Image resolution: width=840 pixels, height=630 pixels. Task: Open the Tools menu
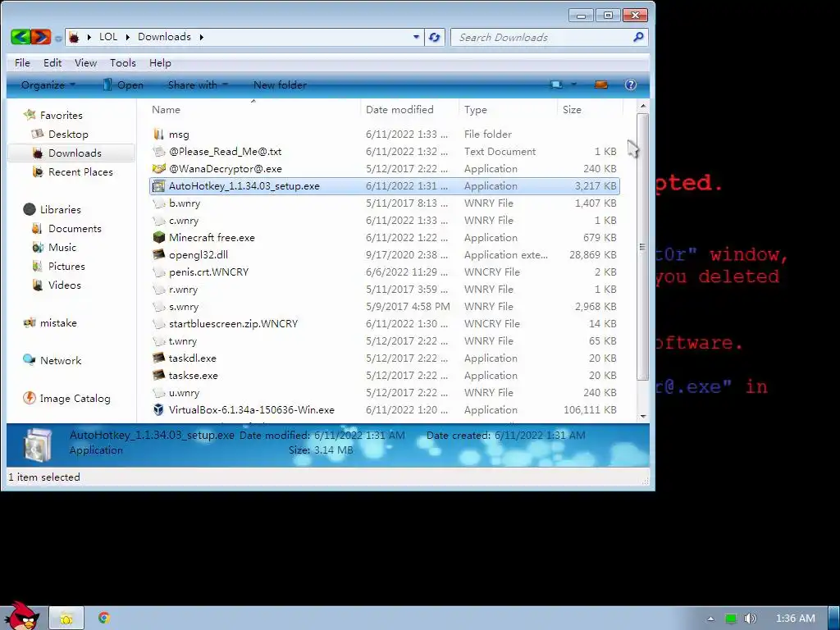123,62
